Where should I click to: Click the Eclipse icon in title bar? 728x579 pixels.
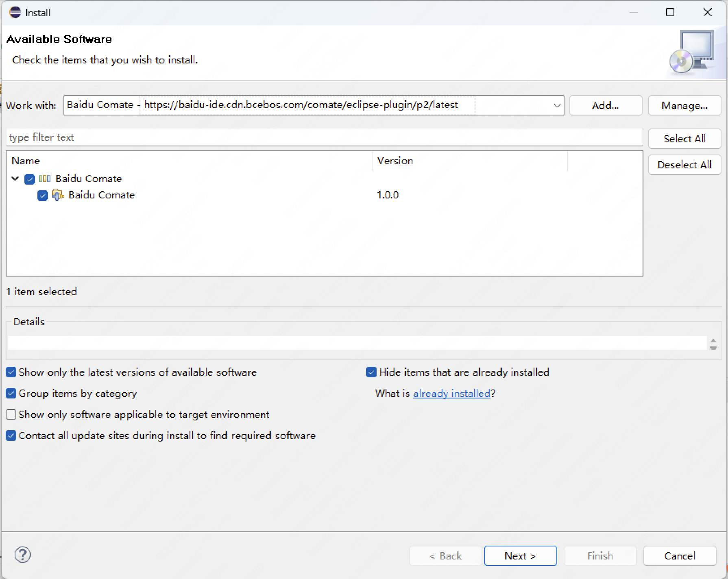(x=15, y=13)
